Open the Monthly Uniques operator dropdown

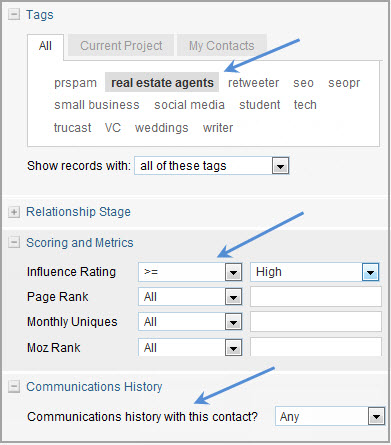(190, 322)
